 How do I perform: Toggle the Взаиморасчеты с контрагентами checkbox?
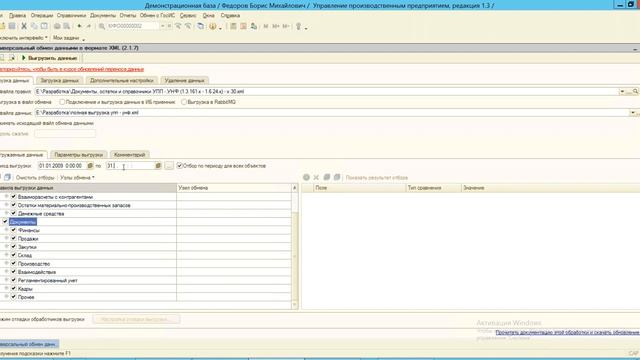pos(13,197)
